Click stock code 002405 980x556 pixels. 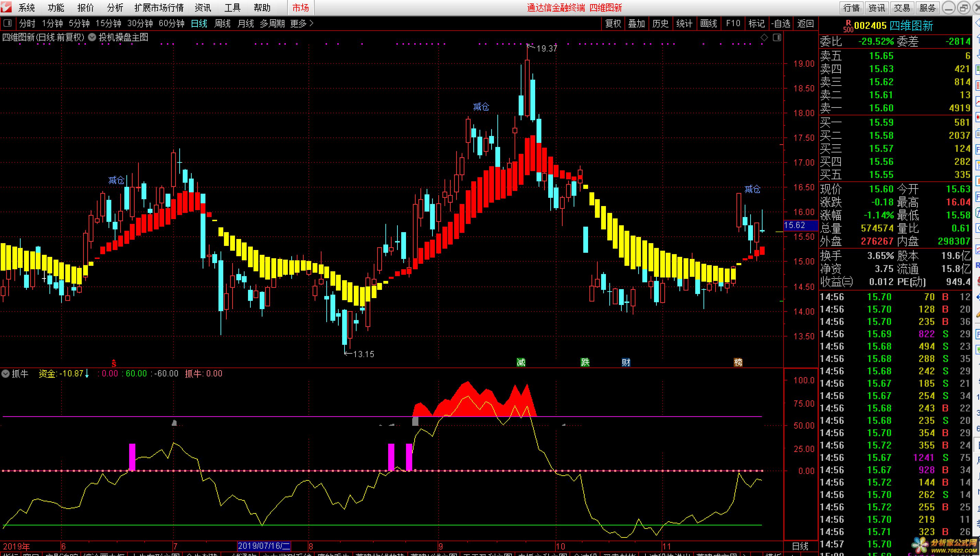(870, 26)
